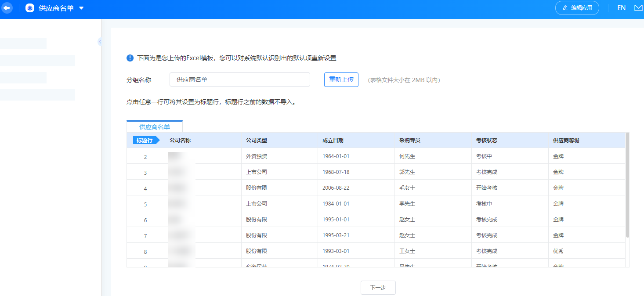
Task: Click the 重新上传 button
Action: [341, 79]
